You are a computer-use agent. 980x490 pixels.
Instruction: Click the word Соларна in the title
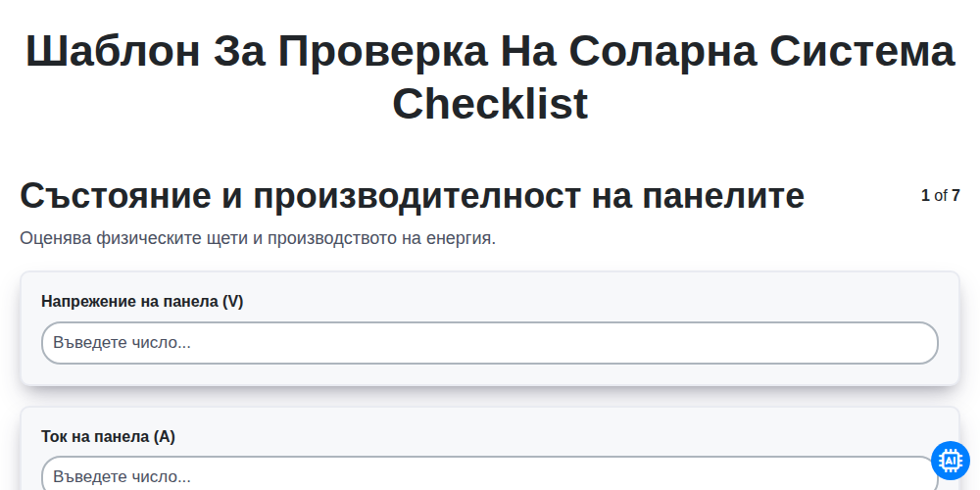[662, 51]
